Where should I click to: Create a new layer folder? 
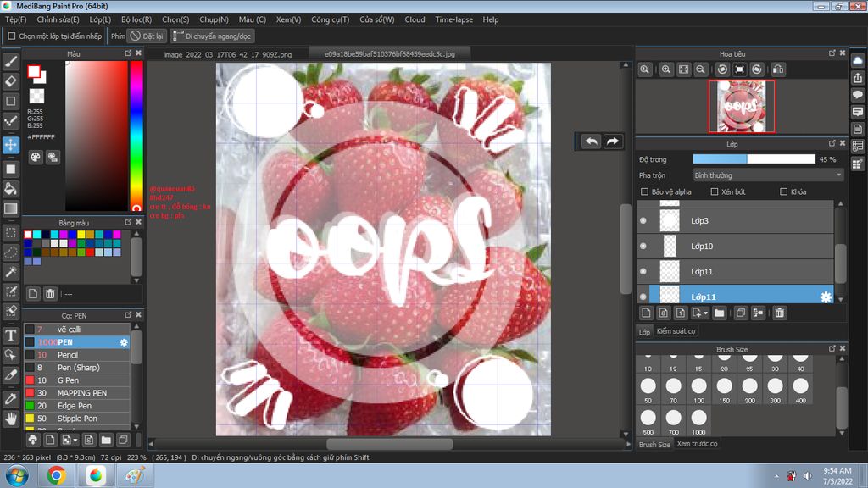point(719,313)
